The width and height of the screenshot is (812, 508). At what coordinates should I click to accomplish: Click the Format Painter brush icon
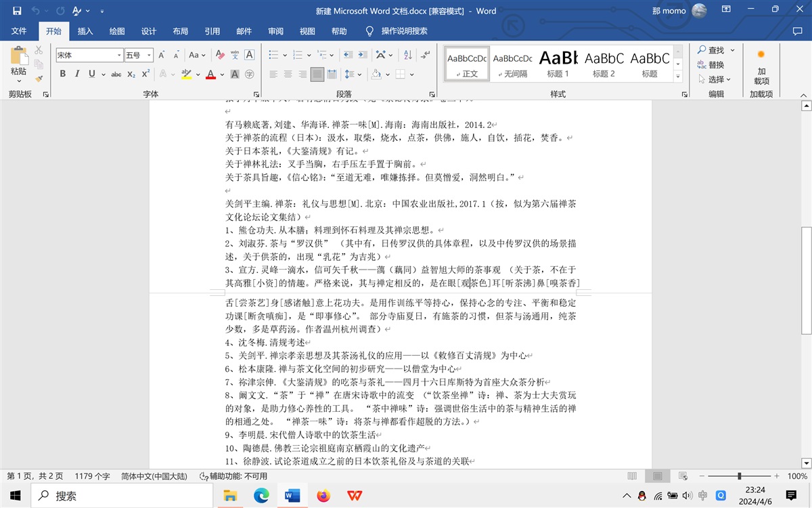pyautogui.click(x=39, y=79)
